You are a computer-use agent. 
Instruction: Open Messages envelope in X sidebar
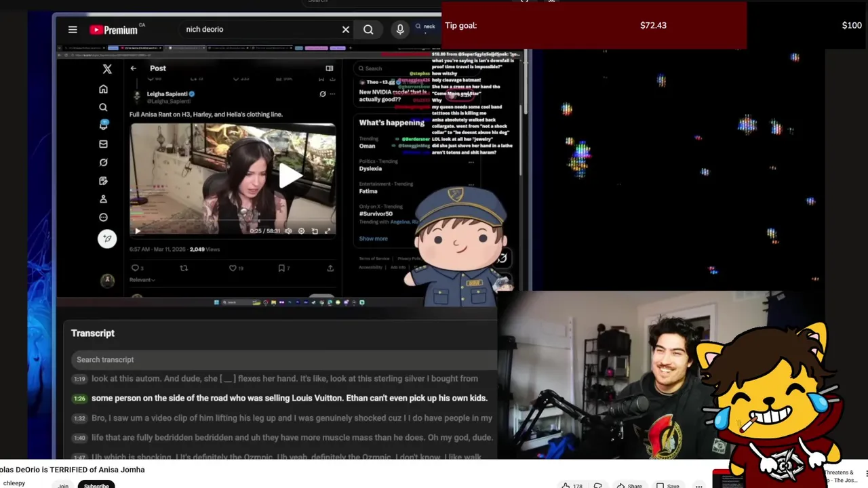point(103,144)
